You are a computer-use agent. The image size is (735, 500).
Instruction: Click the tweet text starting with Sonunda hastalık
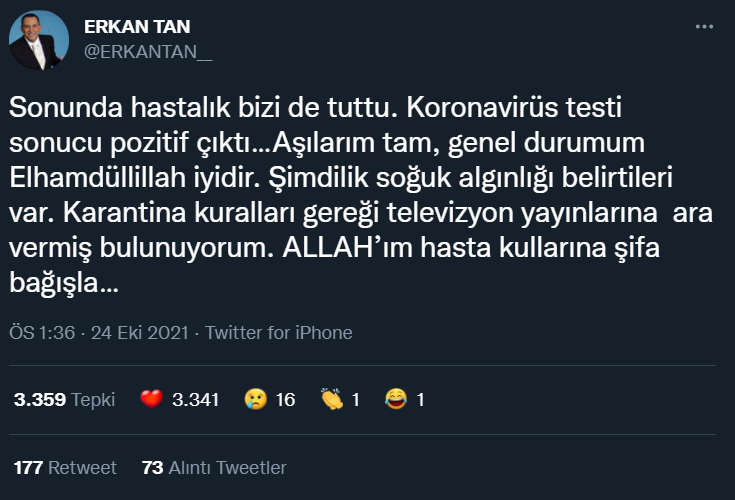pyautogui.click(x=361, y=195)
